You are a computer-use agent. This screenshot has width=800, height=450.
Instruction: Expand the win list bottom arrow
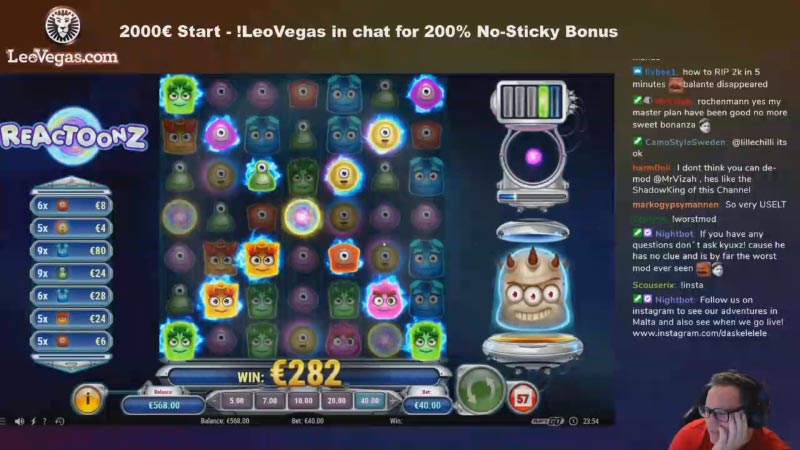(x=71, y=364)
